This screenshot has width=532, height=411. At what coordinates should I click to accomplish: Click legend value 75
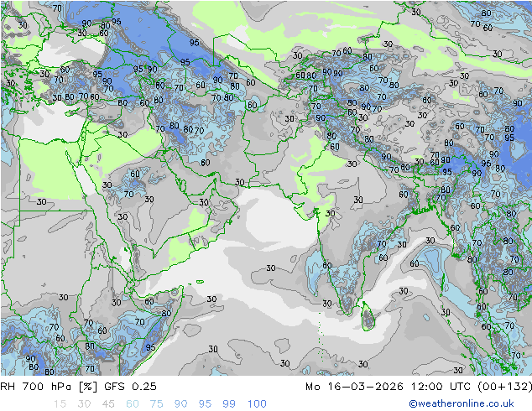(x=156, y=403)
